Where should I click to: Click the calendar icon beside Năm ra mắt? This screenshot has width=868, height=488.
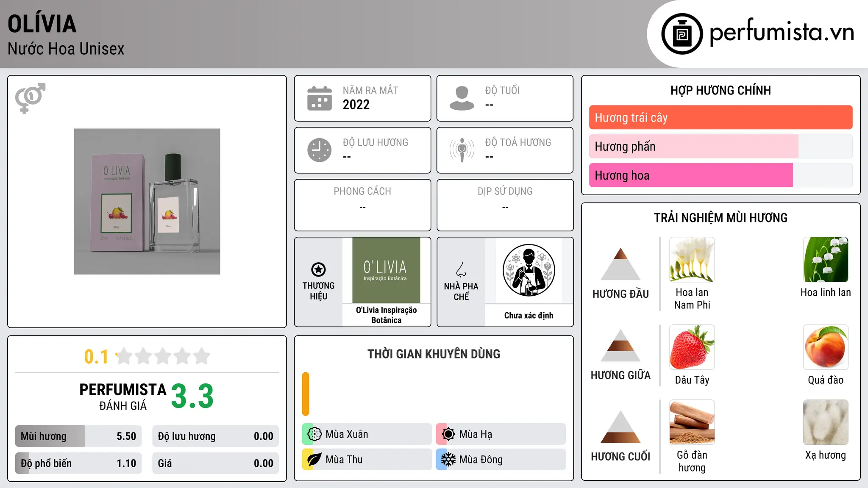[320, 98]
